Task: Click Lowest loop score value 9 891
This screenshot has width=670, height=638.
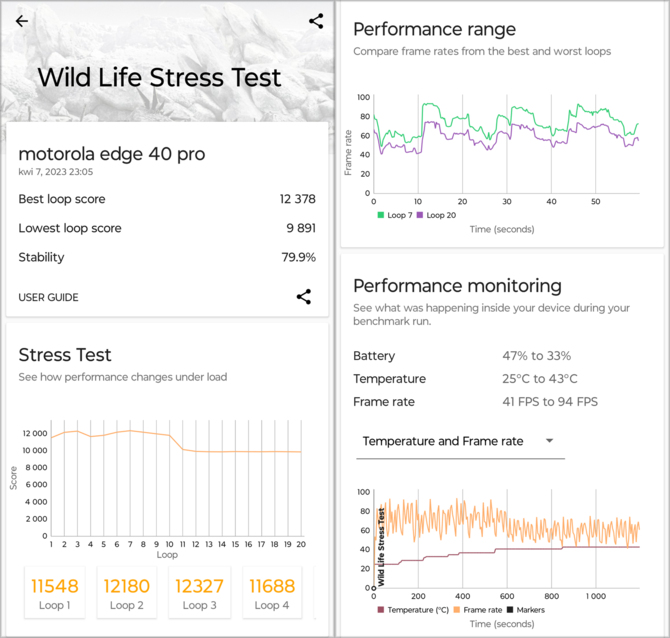Action: (301, 228)
